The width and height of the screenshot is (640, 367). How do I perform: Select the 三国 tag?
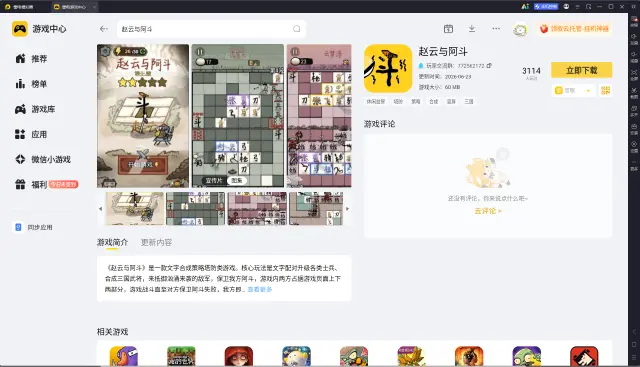pos(469,101)
